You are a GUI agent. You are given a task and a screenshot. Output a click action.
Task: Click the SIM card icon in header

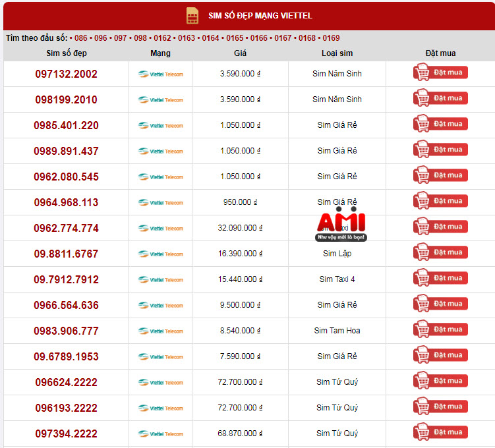(192, 15)
